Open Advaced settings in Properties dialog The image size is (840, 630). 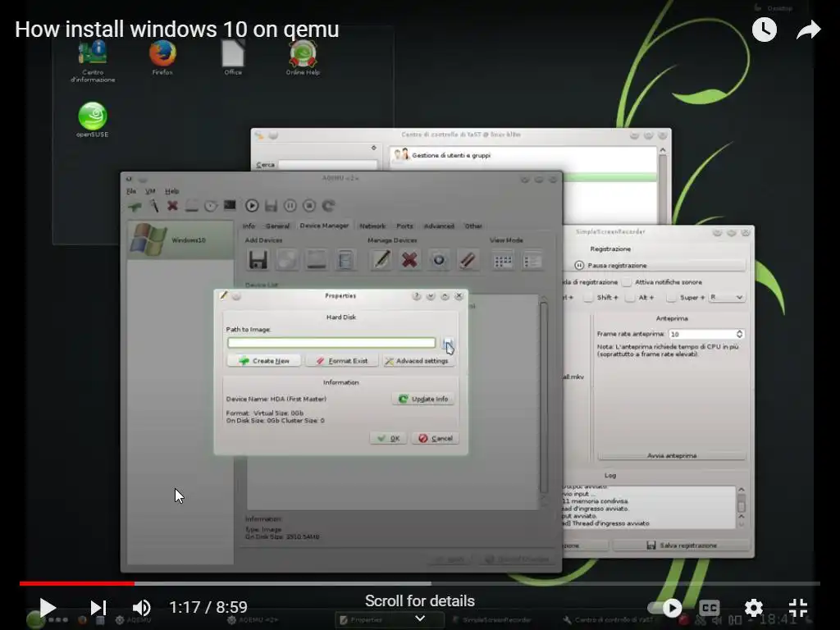tap(419, 361)
